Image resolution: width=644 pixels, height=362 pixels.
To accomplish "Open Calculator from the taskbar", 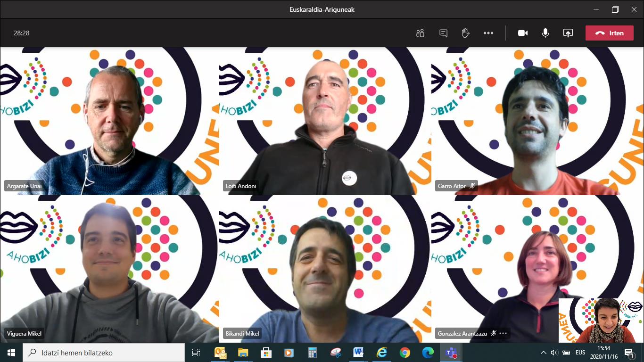I will [x=312, y=353].
